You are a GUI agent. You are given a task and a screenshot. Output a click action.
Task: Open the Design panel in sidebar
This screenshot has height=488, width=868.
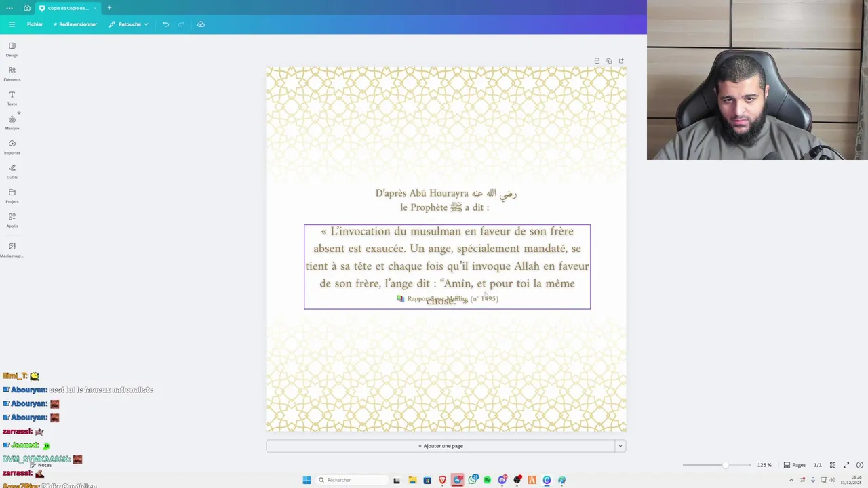[12, 49]
